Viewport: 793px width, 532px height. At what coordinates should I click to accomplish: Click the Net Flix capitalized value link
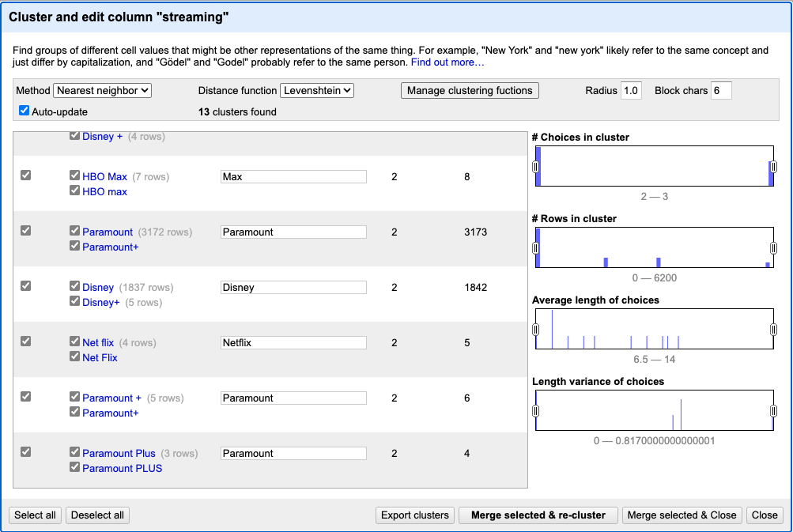[100, 358]
